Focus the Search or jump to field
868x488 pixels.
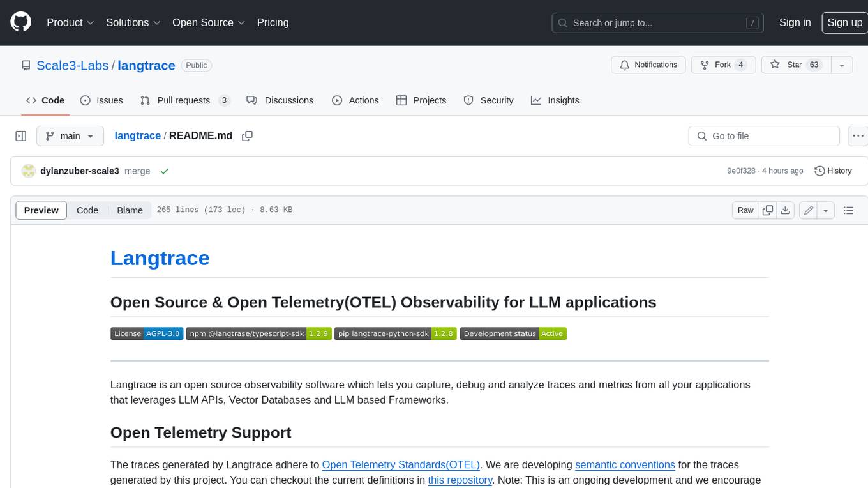point(657,23)
